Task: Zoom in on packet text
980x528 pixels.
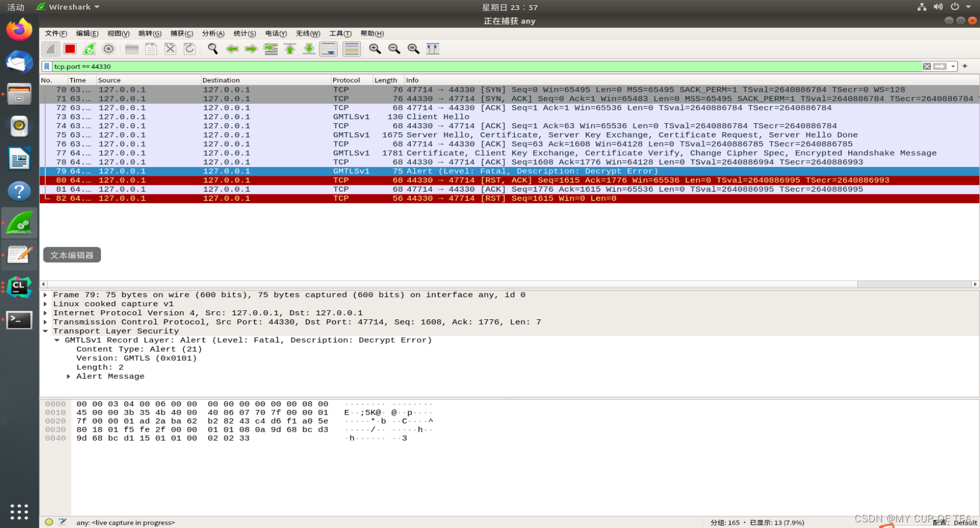Action: coord(375,49)
